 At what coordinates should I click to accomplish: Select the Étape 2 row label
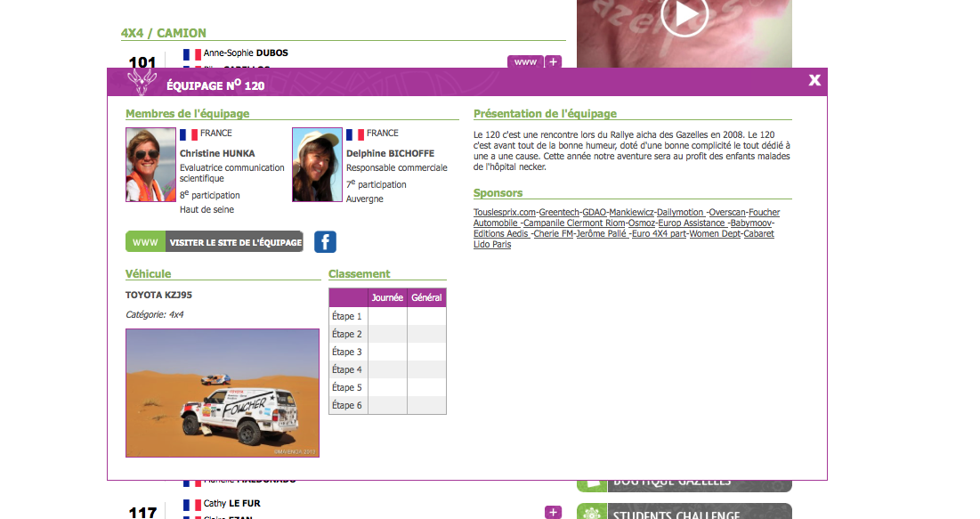(347, 334)
